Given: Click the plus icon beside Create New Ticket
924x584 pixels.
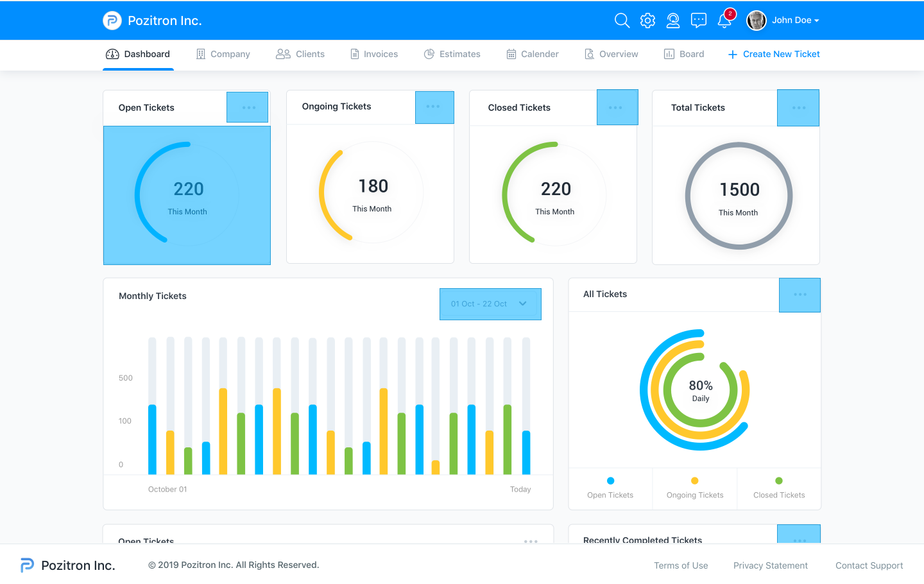Looking at the screenshot, I should click(x=733, y=55).
